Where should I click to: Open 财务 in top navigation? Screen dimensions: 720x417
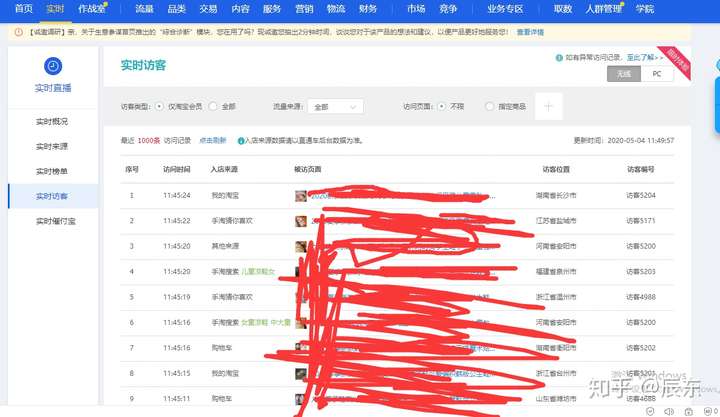coord(368,9)
